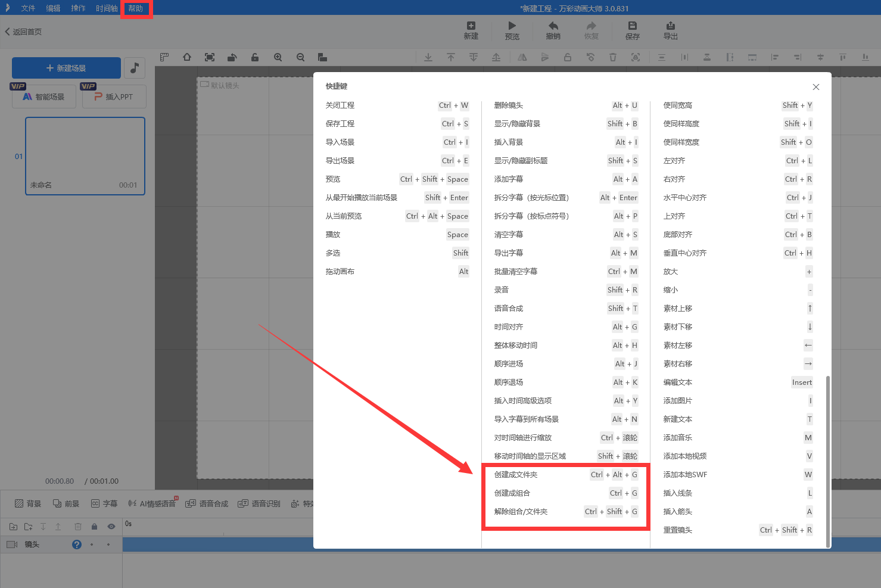Open the Help menu
The width and height of the screenshot is (881, 588).
[136, 8]
